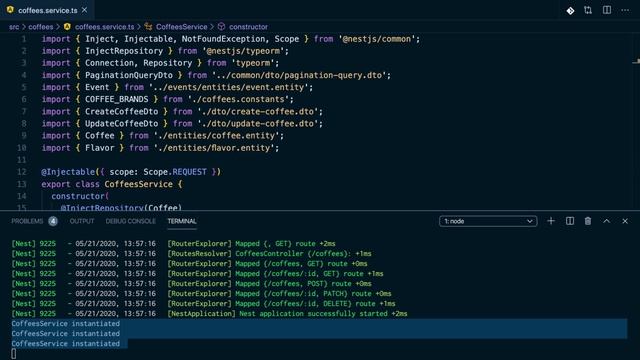Open the Debug Console tab

[131, 221]
